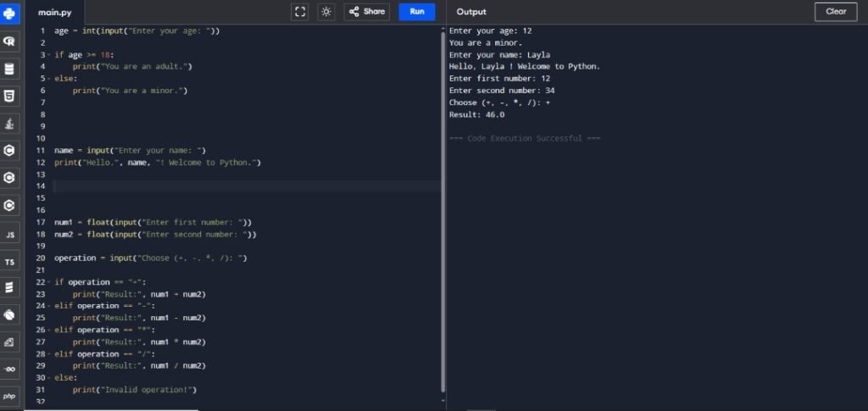Clear the output console

836,12
